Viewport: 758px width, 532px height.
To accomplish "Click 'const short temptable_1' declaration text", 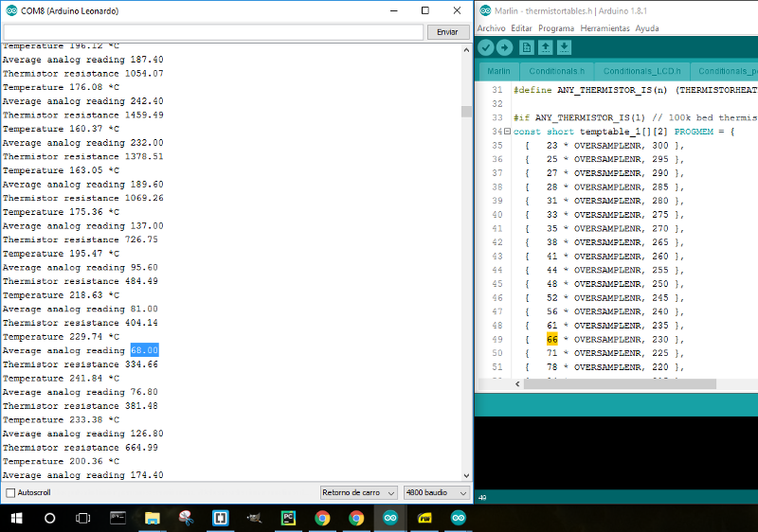I will (x=577, y=132).
